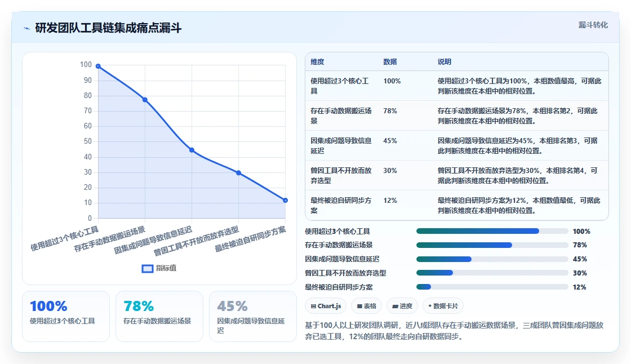Click table dimension cell 因集成问题导致信息延迟
The image size is (631, 364).
click(341, 145)
